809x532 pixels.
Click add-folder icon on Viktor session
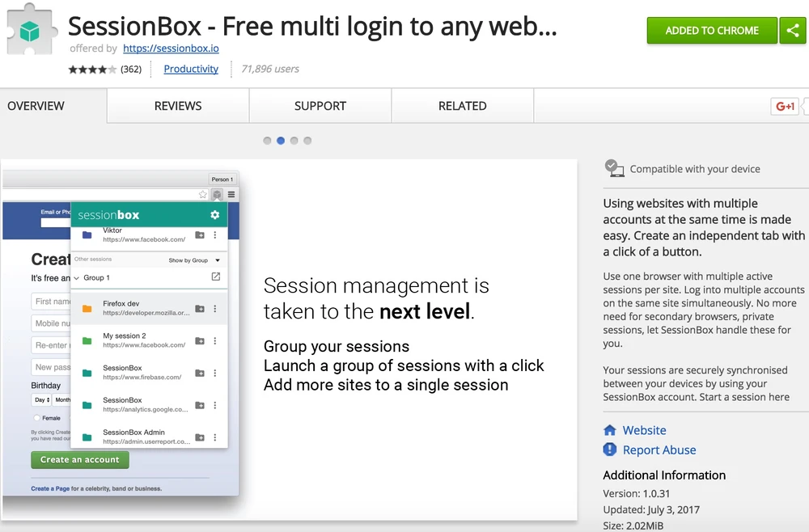coord(200,235)
